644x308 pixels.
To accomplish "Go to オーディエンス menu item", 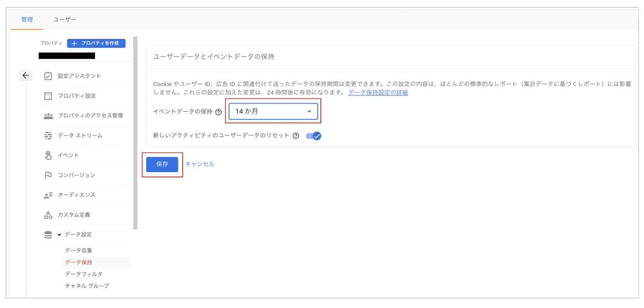I will coord(76,195).
